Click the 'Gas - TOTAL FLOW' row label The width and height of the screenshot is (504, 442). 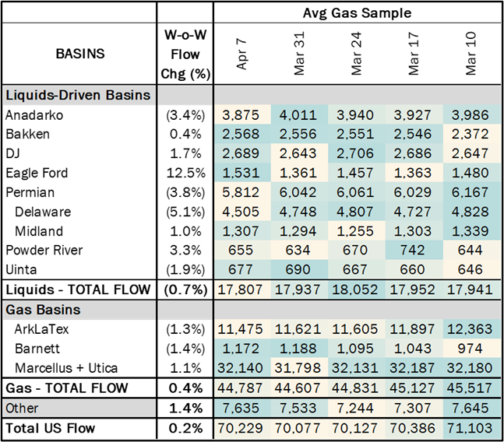click(67, 388)
